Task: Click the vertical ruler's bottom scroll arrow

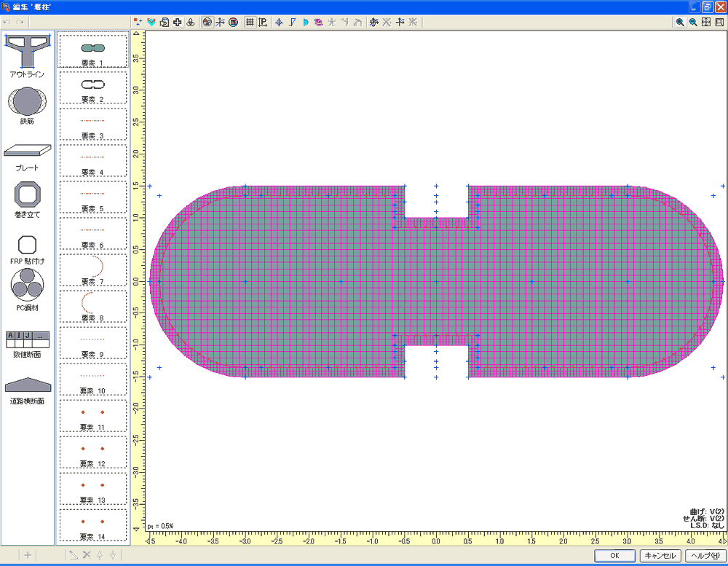Action: [x=135, y=529]
